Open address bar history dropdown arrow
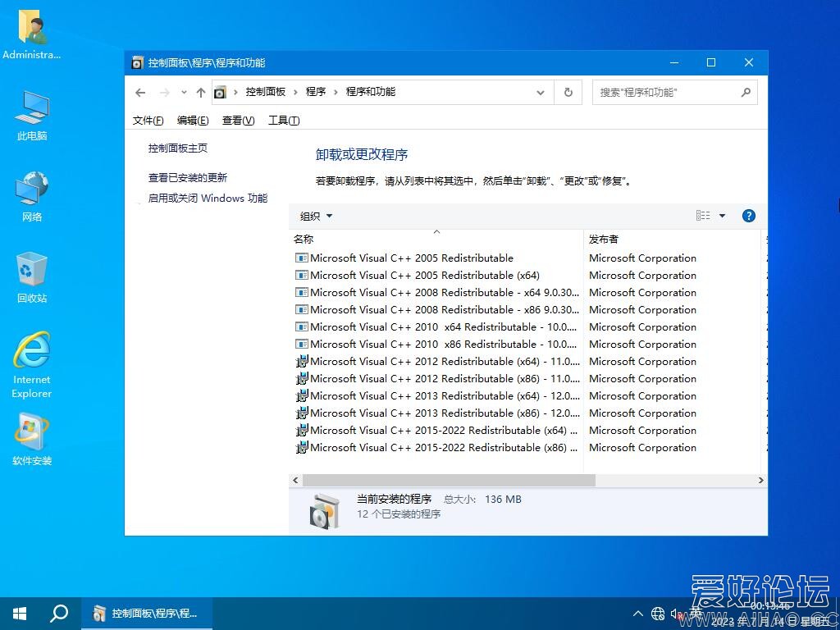This screenshot has width=840, height=630. coord(541,93)
